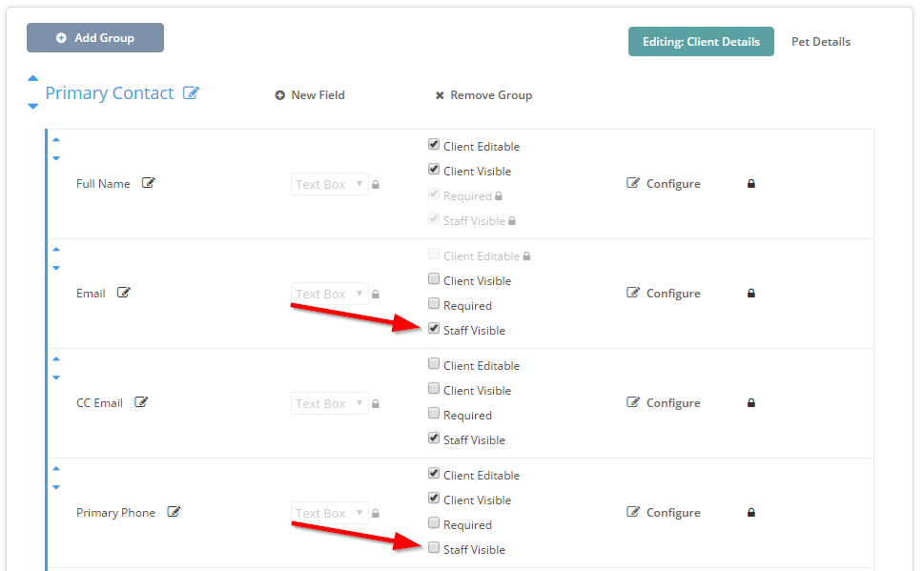Check Primary Phone Required box
The image size is (924, 571).
click(434, 522)
